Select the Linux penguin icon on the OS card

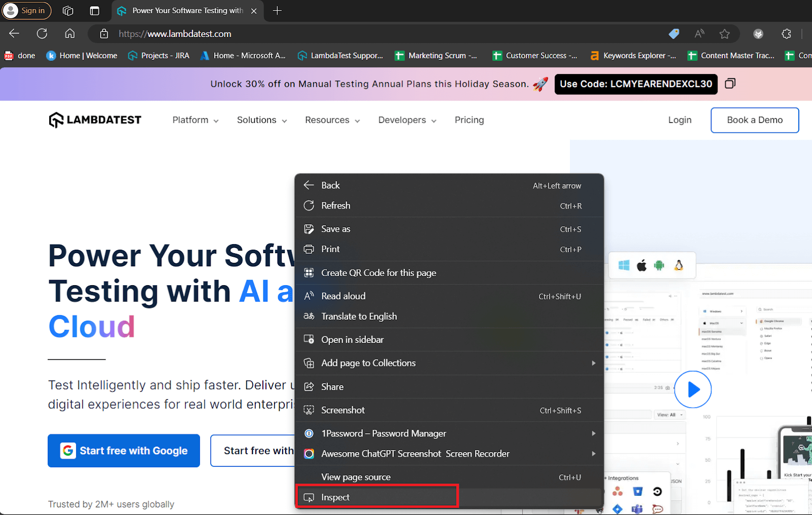(x=678, y=265)
